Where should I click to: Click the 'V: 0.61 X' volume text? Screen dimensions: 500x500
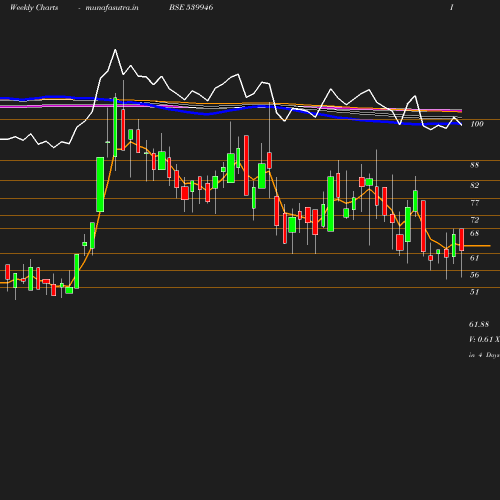click(x=484, y=339)
